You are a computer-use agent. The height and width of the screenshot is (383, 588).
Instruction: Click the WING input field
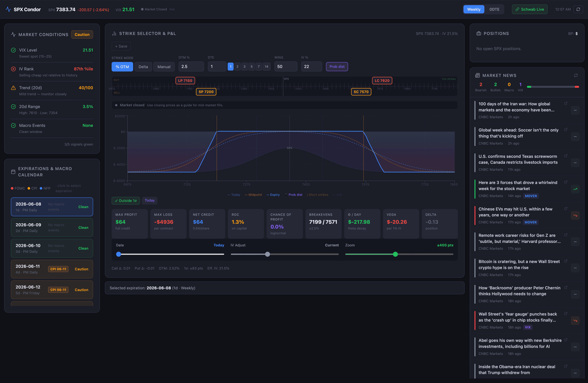[286, 67]
